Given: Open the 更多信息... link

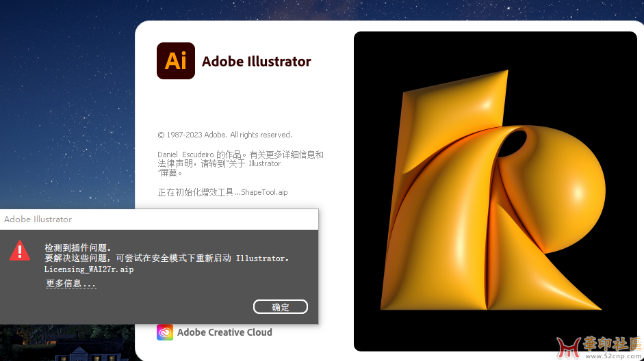Looking at the screenshot, I should pyautogui.click(x=70, y=284).
